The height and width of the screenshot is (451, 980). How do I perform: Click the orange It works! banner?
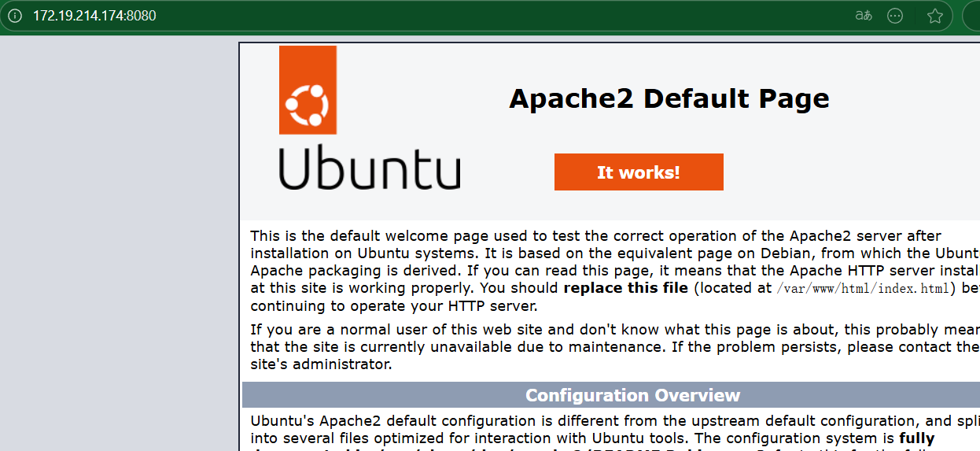[639, 172]
